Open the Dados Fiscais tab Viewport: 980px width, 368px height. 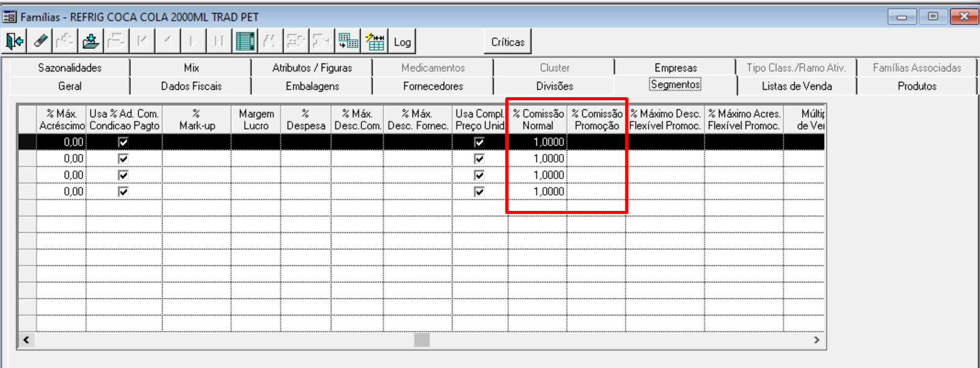[191, 86]
